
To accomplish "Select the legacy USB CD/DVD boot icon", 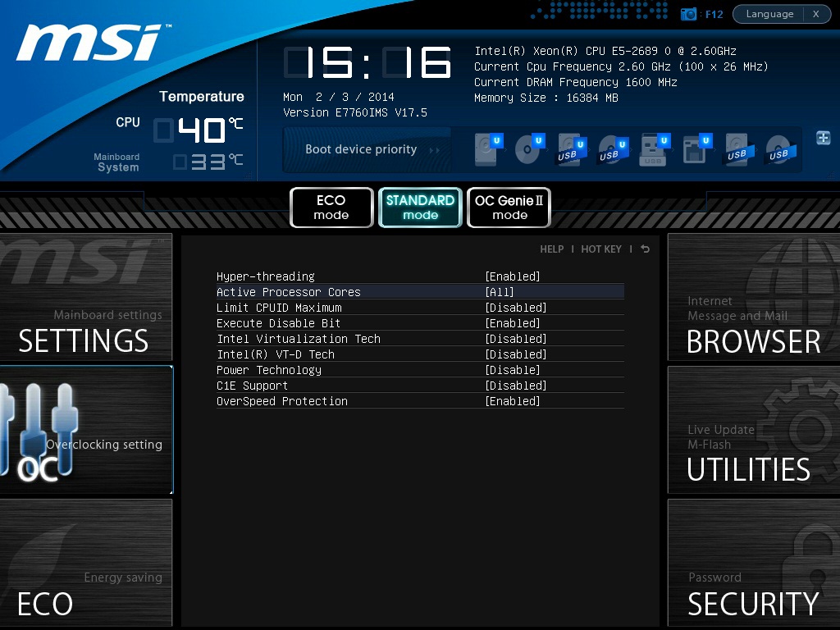I will coord(781,149).
